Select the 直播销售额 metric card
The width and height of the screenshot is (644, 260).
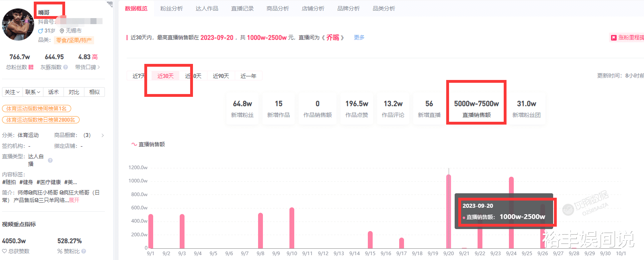tap(476, 109)
